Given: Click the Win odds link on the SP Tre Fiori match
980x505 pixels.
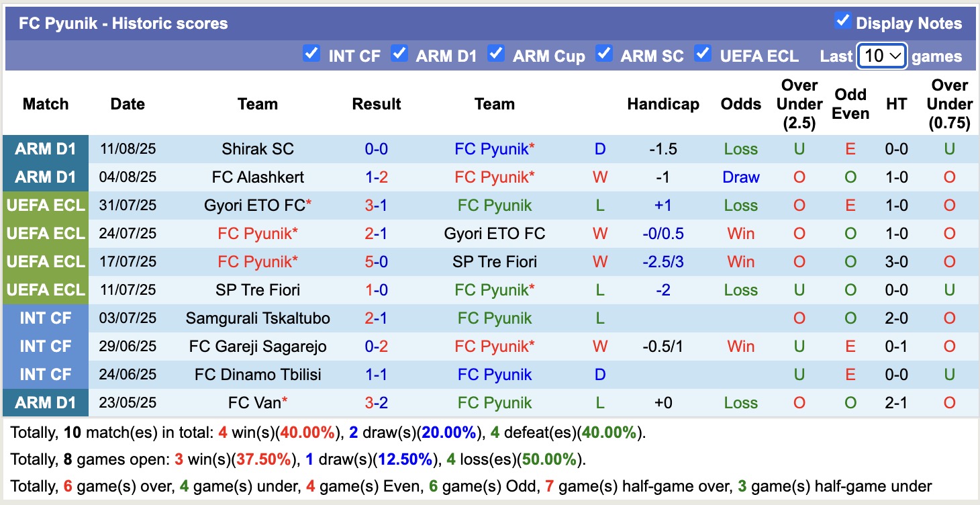Looking at the screenshot, I should click(x=740, y=262).
